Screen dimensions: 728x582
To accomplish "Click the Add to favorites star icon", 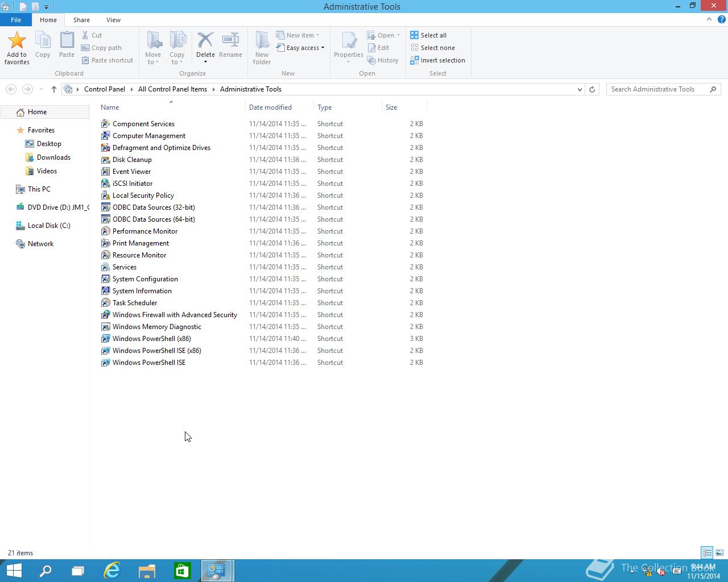I will (16, 40).
